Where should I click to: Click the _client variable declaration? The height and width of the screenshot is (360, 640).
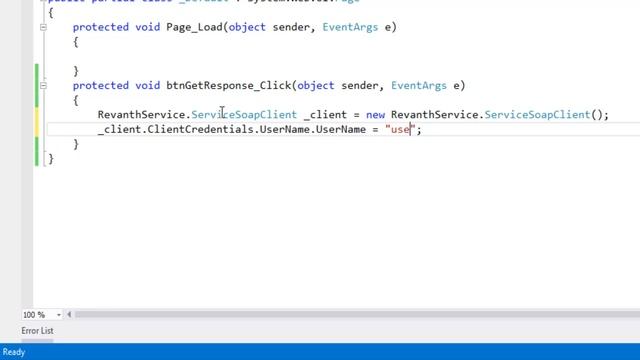pos(325,115)
